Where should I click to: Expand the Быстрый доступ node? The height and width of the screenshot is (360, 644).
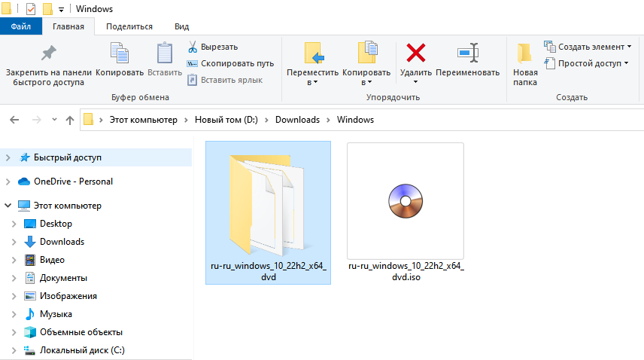(x=8, y=157)
